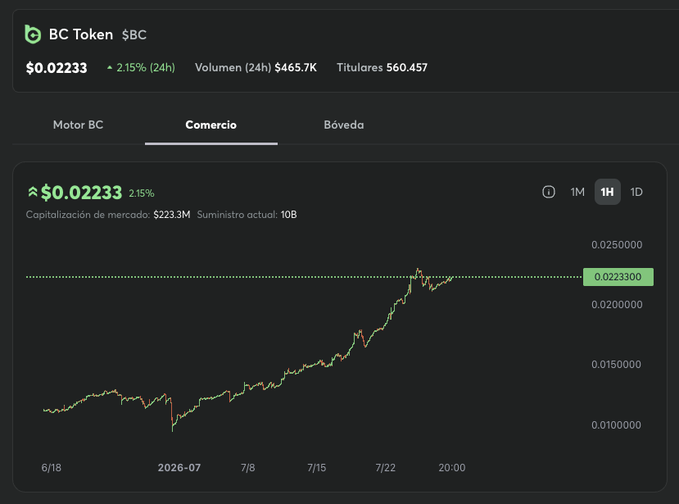679x504 pixels.
Task: Open the chart info circle icon
Action: click(x=548, y=192)
